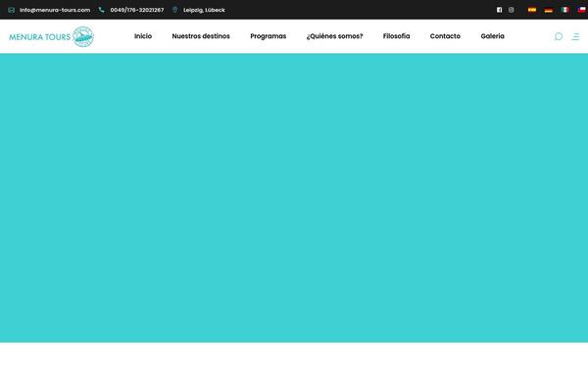
Task: Open the Nuestros destinos menu
Action: (201, 36)
